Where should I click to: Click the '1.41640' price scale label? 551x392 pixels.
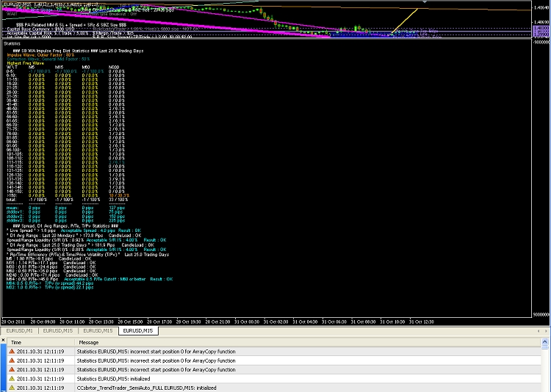point(541,7)
